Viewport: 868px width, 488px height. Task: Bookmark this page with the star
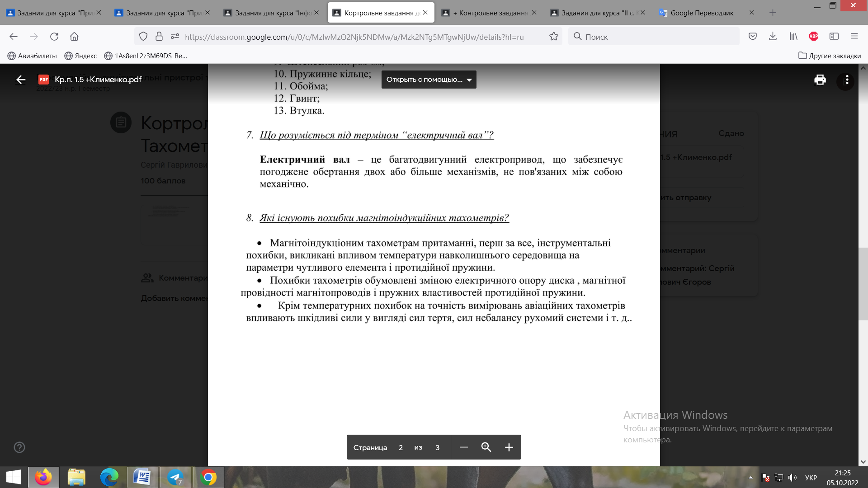point(553,37)
